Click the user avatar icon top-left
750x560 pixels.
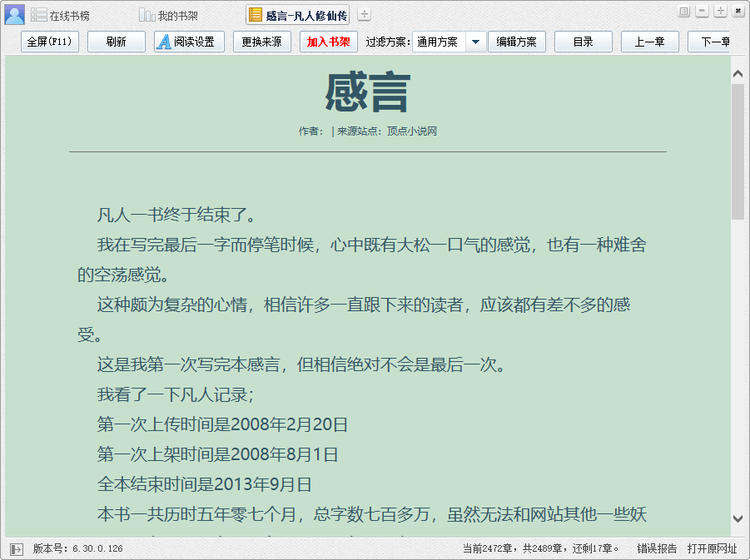[13, 13]
